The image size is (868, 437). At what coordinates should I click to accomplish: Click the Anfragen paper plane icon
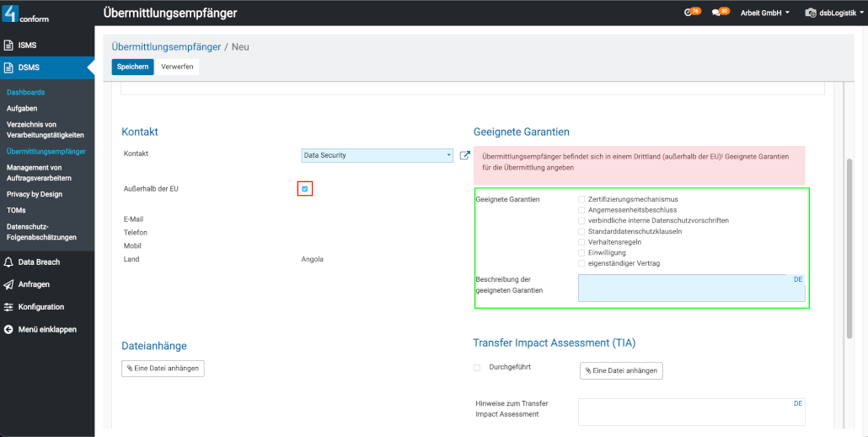click(8, 284)
